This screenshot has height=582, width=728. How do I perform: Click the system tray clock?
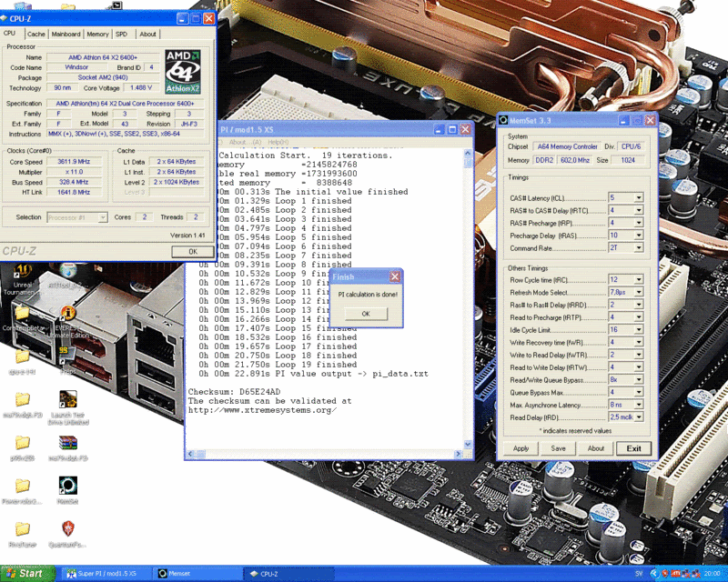pyautogui.click(x=713, y=574)
